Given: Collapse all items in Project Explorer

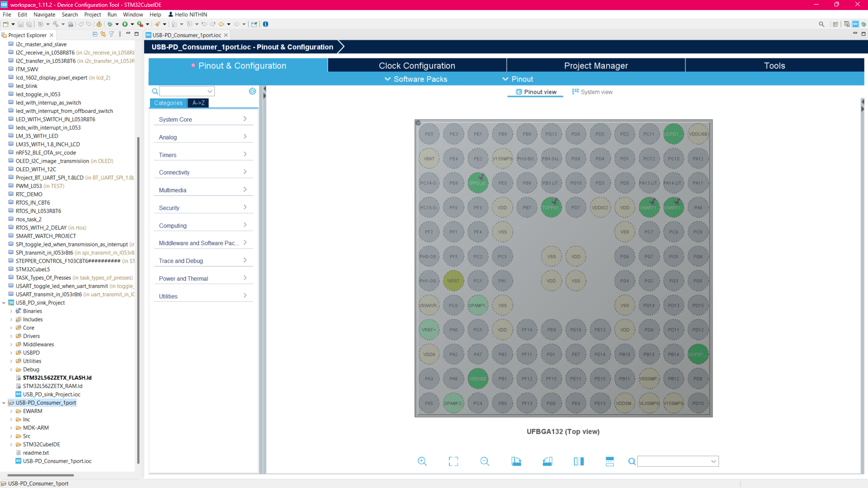Looking at the screenshot, I should pyautogui.click(x=95, y=34).
